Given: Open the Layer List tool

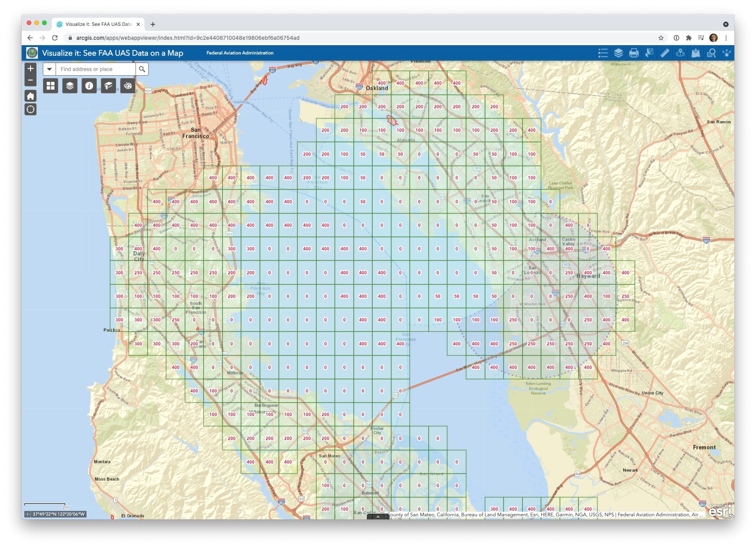Looking at the screenshot, I should pyautogui.click(x=619, y=53).
